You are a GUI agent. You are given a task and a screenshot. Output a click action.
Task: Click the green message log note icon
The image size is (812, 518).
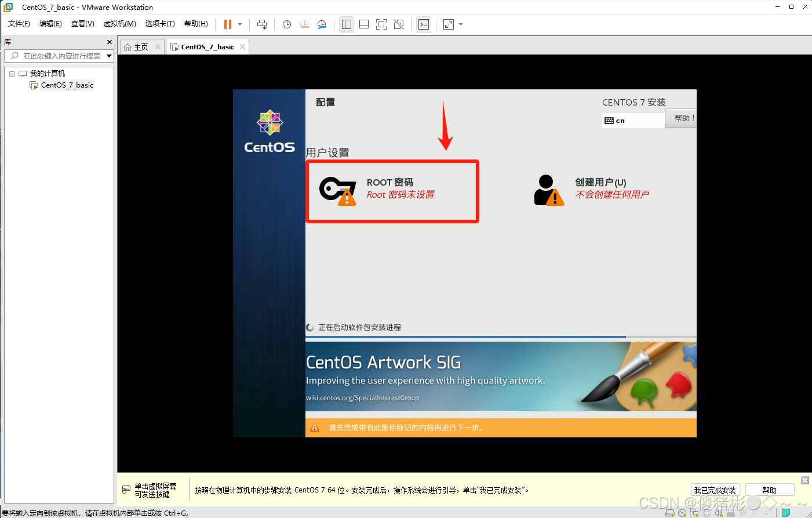(786, 513)
